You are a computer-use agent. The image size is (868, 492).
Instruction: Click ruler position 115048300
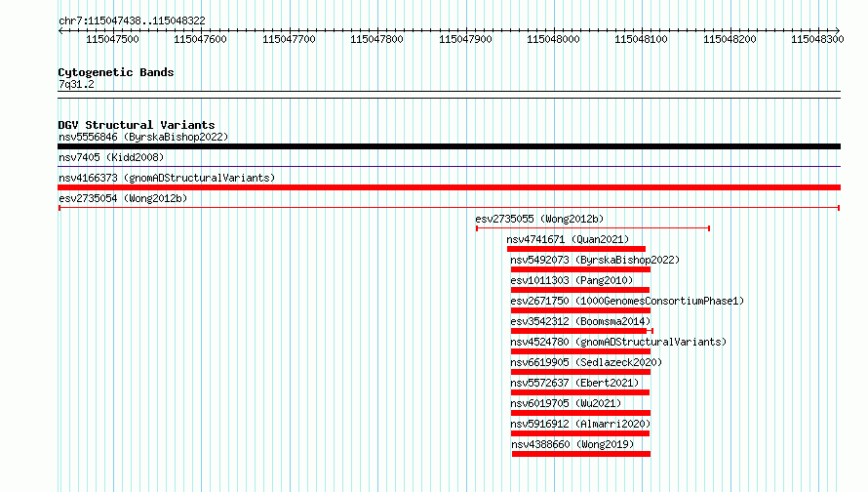click(x=817, y=39)
